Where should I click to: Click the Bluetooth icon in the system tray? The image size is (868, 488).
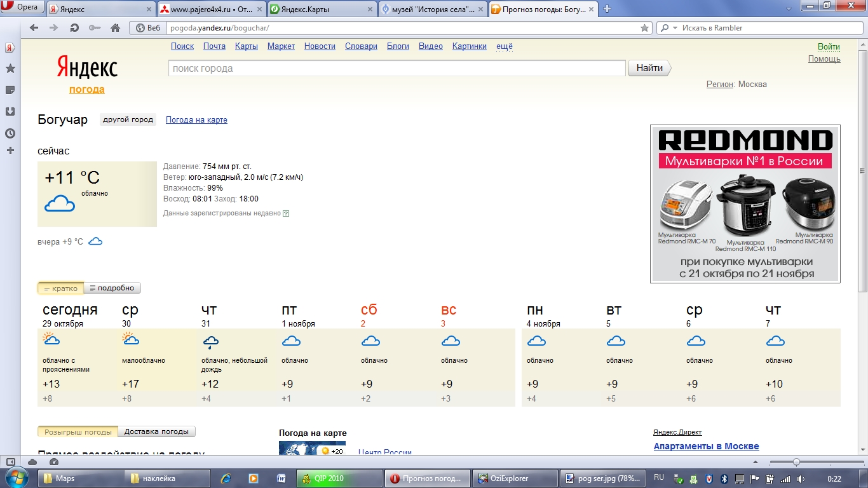724,478
